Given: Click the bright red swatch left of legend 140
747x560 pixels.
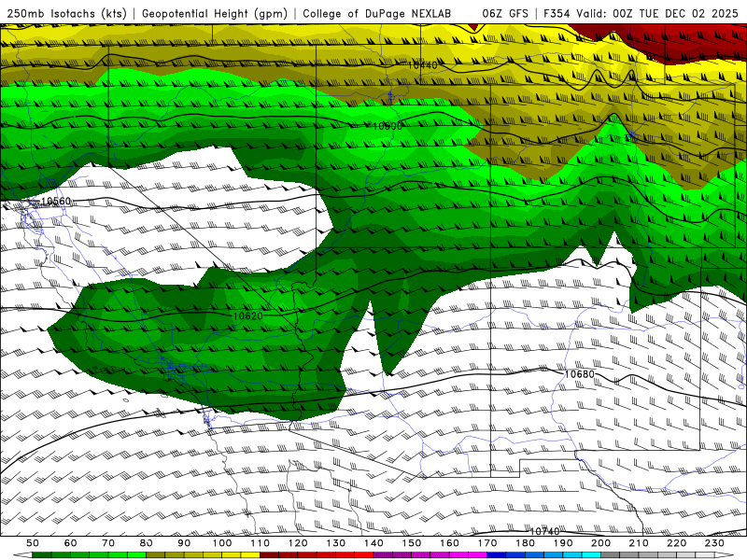Looking at the screenshot, I should [364, 555].
